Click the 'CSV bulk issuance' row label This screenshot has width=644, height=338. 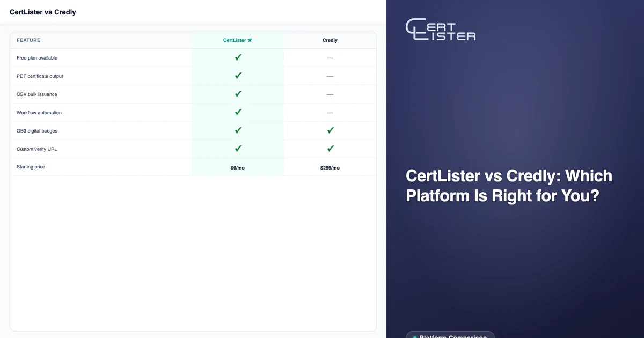(x=36, y=94)
